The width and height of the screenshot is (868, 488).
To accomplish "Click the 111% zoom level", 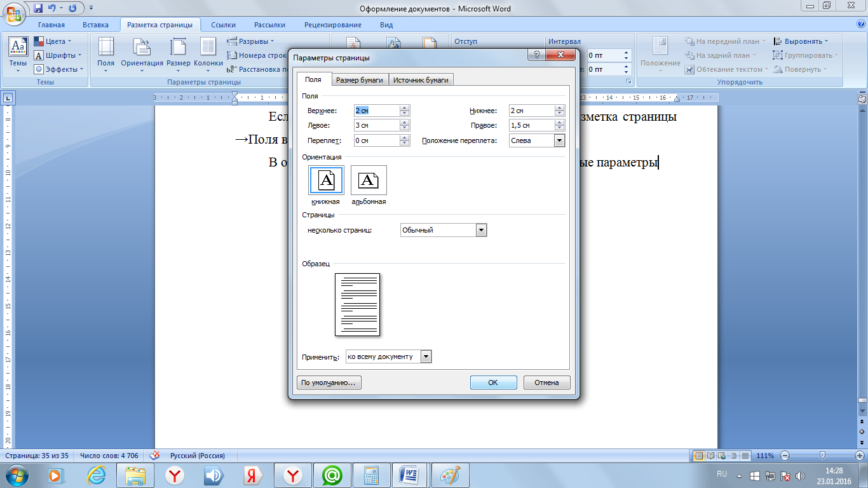I will (x=765, y=456).
